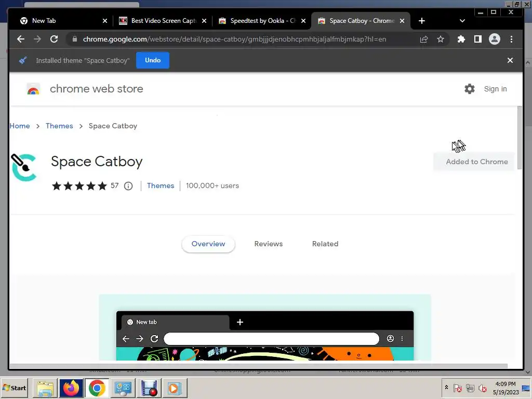Open the profile avatar menu
The height and width of the screenshot is (399, 532).
click(x=495, y=39)
